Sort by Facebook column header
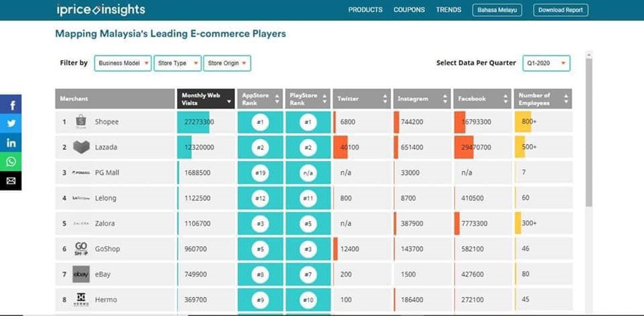The image size is (644, 316). click(482, 99)
